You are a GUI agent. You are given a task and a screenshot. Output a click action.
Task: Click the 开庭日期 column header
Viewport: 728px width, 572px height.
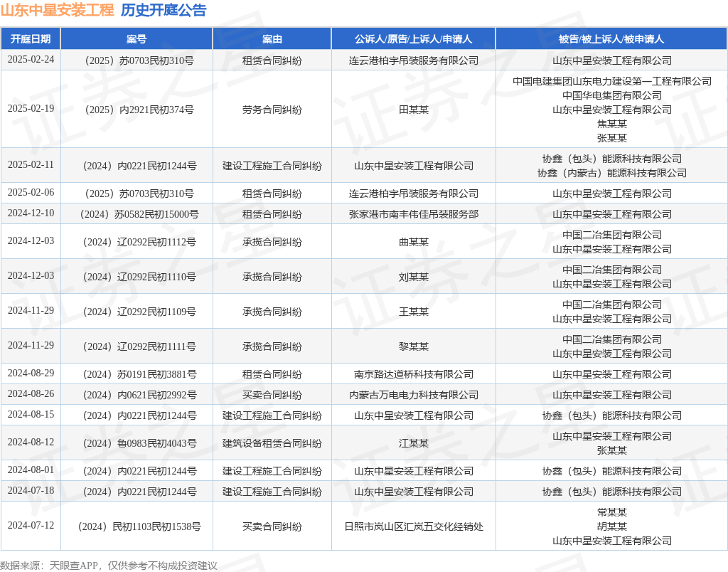pyautogui.click(x=31, y=39)
